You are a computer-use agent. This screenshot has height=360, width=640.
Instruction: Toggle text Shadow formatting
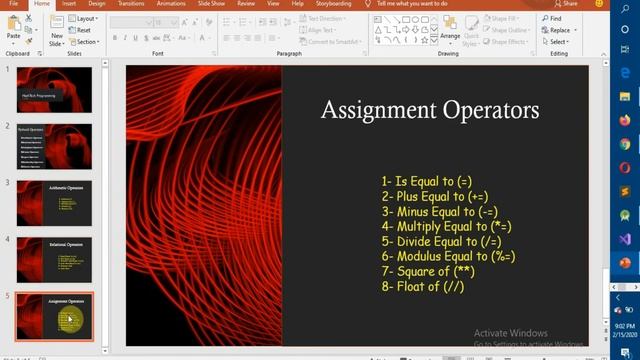(x=146, y=38)
